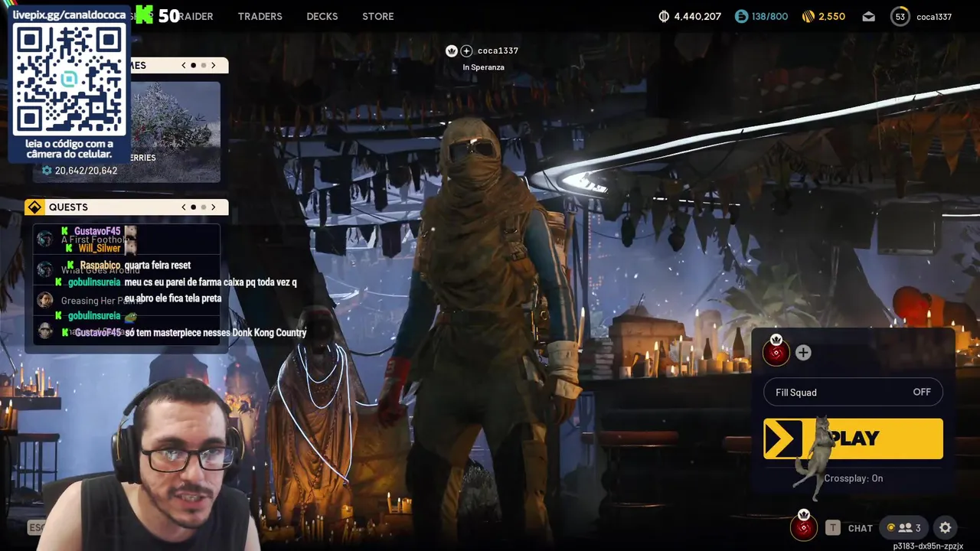
Task: Click the yellow Quests diamond icon
Action: pos(34,207)
